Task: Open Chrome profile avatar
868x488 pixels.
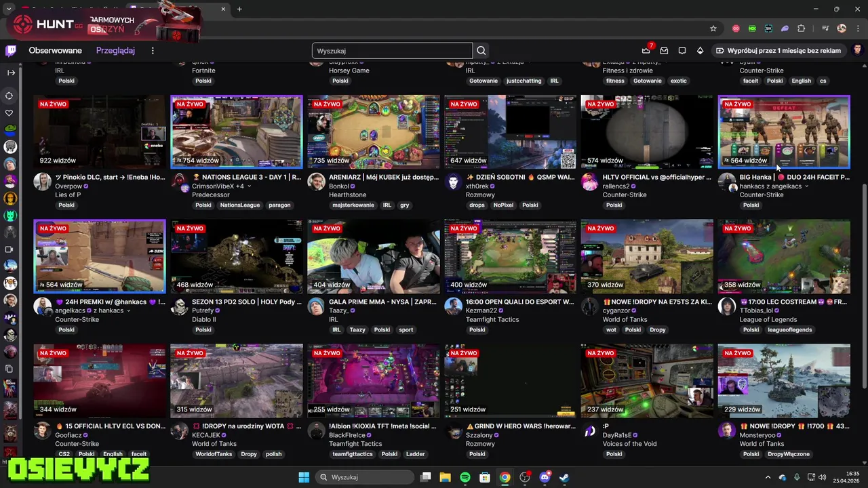Action: coord(842,28)
